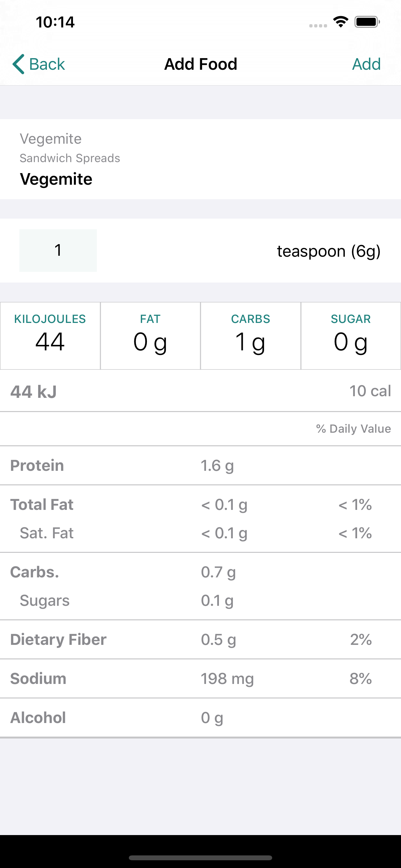
Task: Tap the Add button in header
Action: [x=366, y=64]
